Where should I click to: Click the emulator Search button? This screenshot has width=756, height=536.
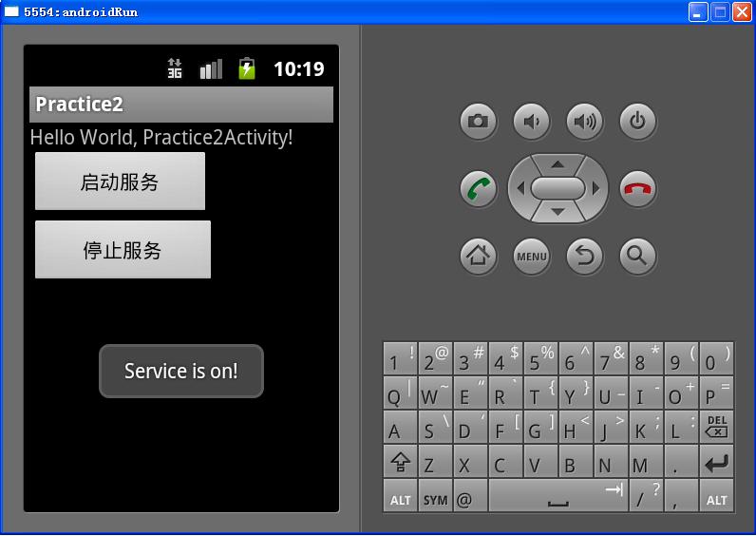click(637, 256)
